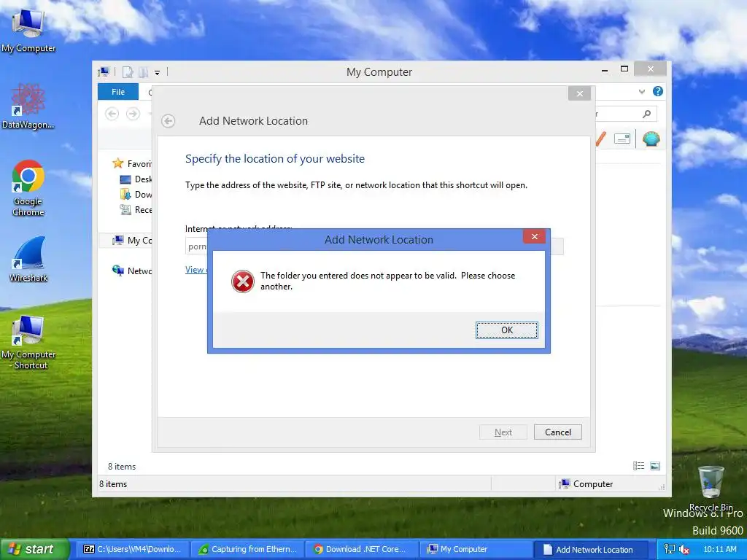Open the File tab in My Computer
Screen dimensions: 747x560
point(118,92)
